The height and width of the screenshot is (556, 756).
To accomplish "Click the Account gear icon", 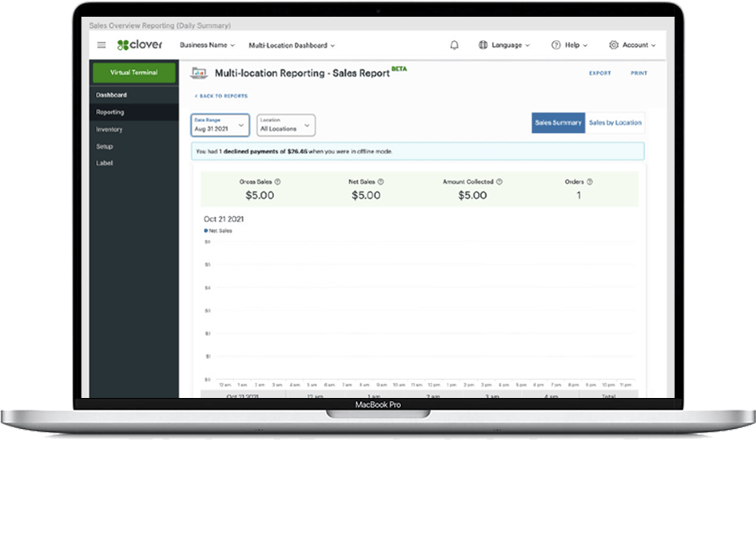I will pyautogui.click(x=613, y=45).
